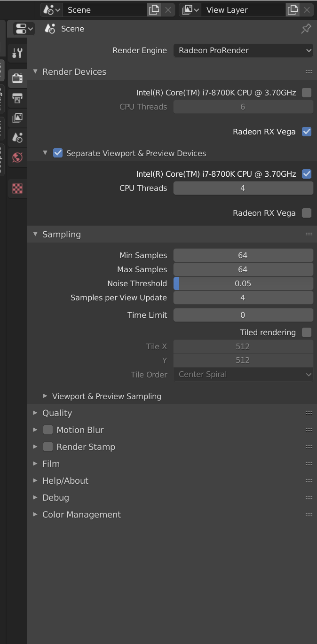Enable the Motion Blur checkbox
Screen dimensions: 317x644
point(48,430)
